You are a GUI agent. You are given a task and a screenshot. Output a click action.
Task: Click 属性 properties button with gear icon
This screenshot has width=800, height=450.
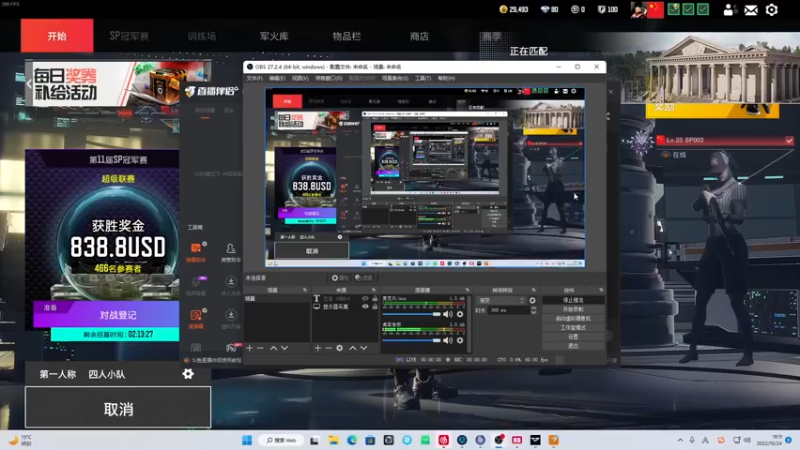340,278
